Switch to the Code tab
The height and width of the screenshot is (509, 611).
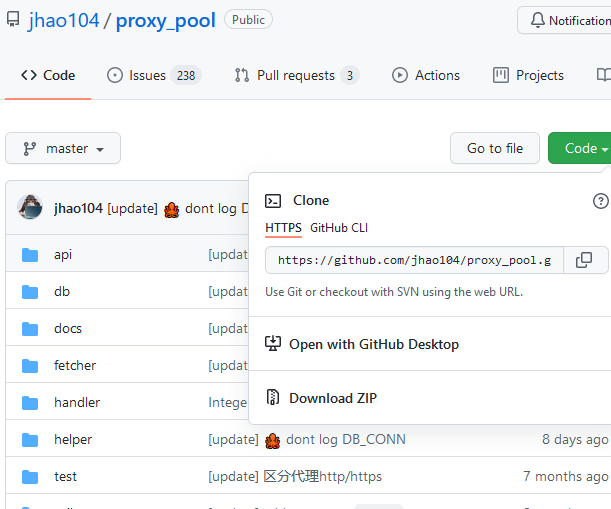[x=48, y=75]
